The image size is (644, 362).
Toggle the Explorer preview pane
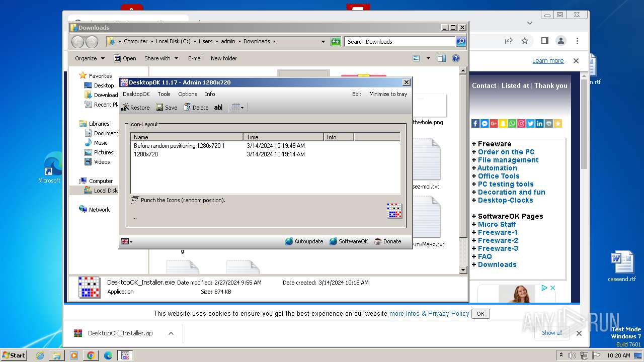[x=442, y=58]
